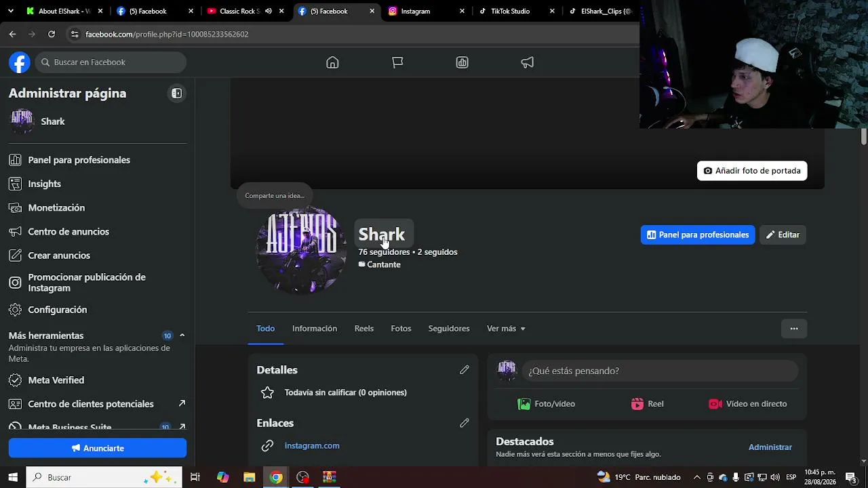Click the blue Panel para profesionales button

(x=698, y=235)
